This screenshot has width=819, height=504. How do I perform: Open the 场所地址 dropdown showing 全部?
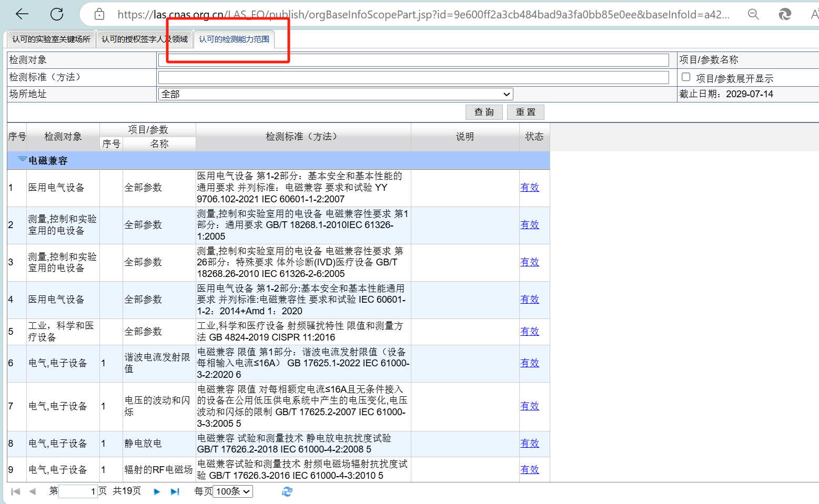(335, 94)
